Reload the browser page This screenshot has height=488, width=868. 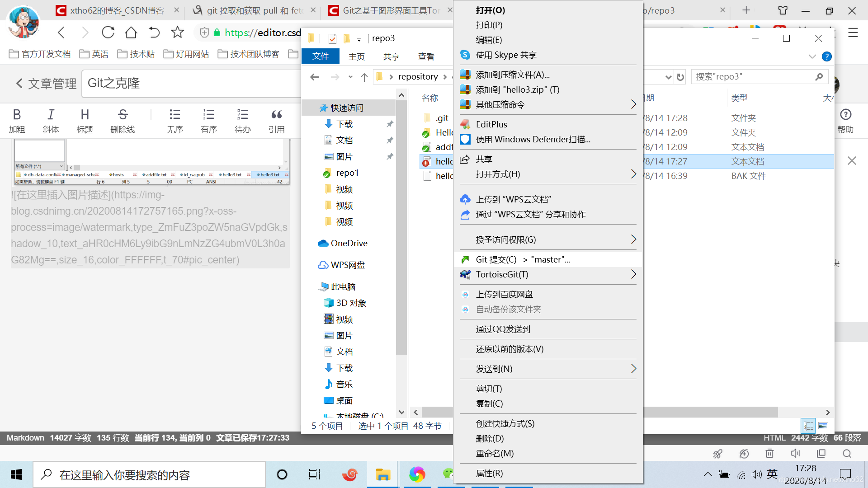108,32
